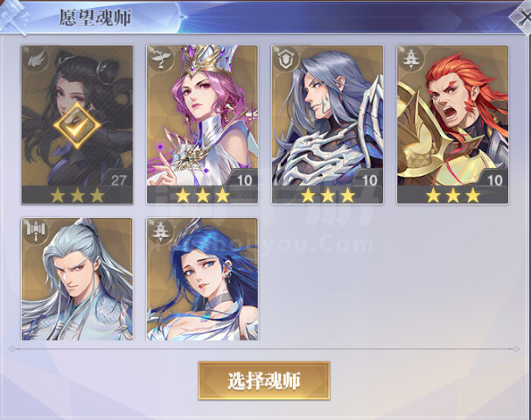Click the three stars under the pink-haired card
The image size is (531, 420).
202,195
